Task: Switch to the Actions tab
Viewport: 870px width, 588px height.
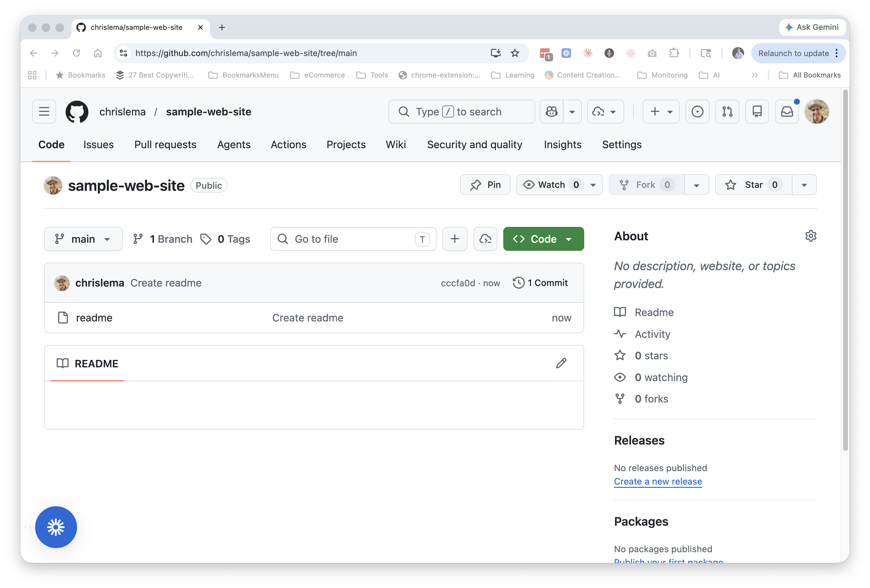Action: [288, 144]
